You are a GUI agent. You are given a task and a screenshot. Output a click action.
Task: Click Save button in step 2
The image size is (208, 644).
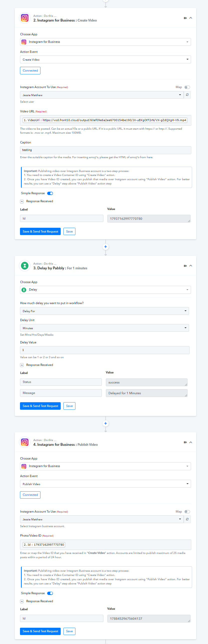pos(69,232)
